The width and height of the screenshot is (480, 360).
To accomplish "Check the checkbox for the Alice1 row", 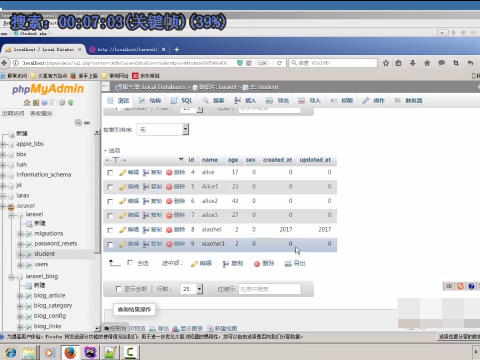I will point(110,187).
